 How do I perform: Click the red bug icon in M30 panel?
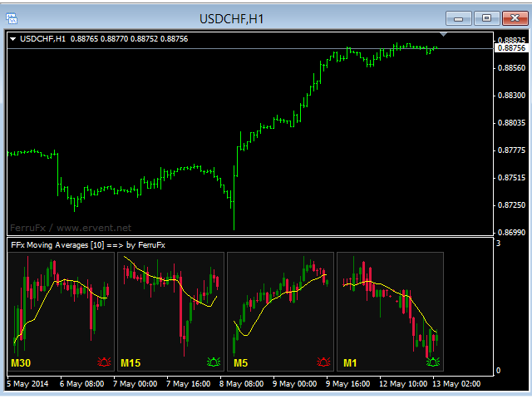[x=104, y=362]
